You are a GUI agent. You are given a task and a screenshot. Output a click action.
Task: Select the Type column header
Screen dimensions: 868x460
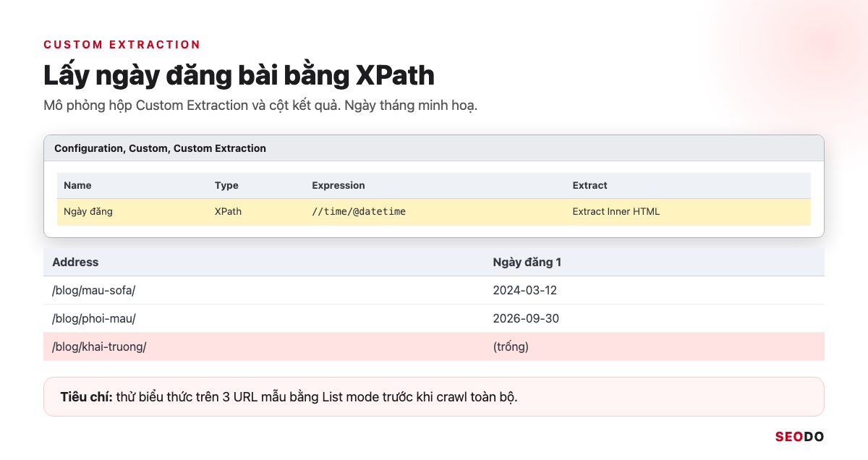click(226, 185)
